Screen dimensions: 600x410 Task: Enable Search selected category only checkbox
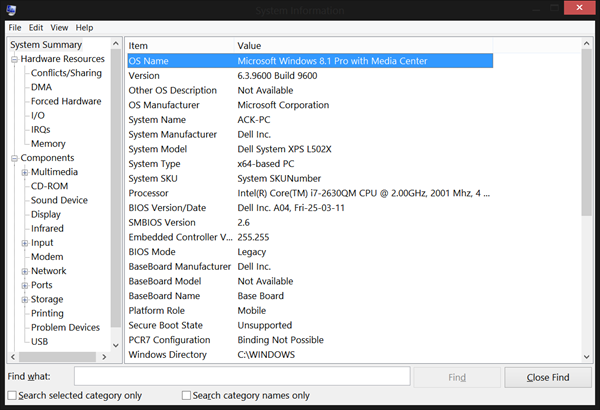point(11,396)
